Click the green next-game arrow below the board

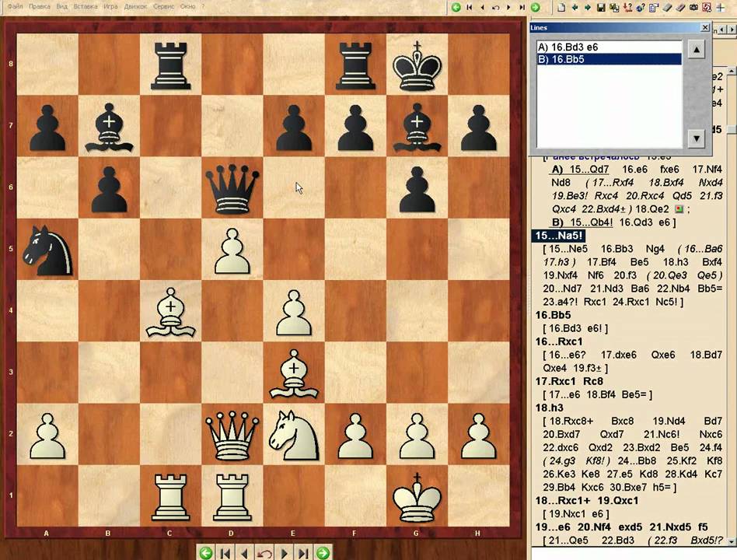[323, 553]
